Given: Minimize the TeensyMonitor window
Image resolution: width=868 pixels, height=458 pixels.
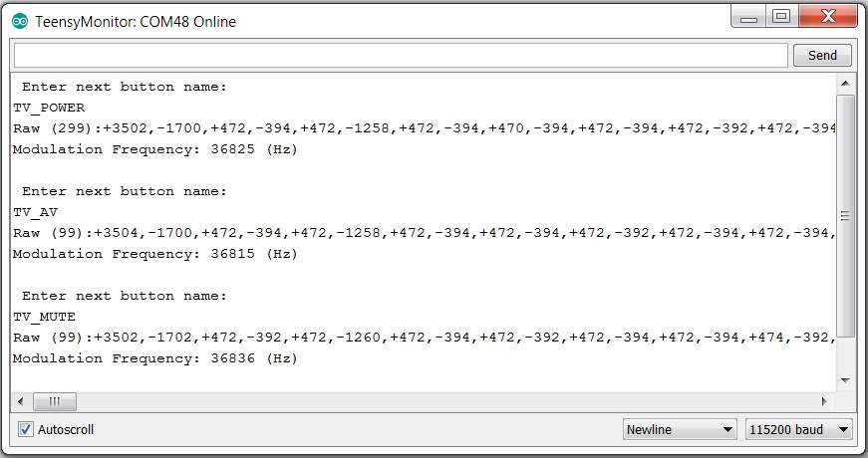Looking at the screenshot, I should click(x=748, y=17).
